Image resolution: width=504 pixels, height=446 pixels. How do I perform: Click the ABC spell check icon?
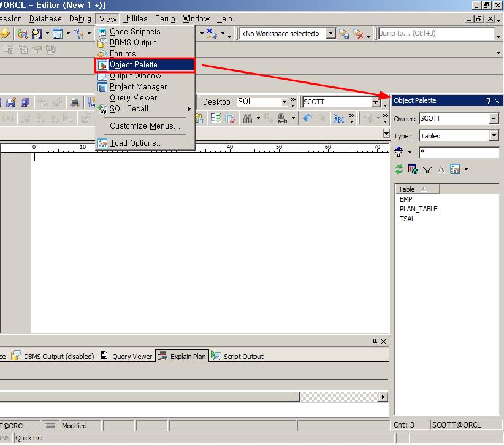339,118
